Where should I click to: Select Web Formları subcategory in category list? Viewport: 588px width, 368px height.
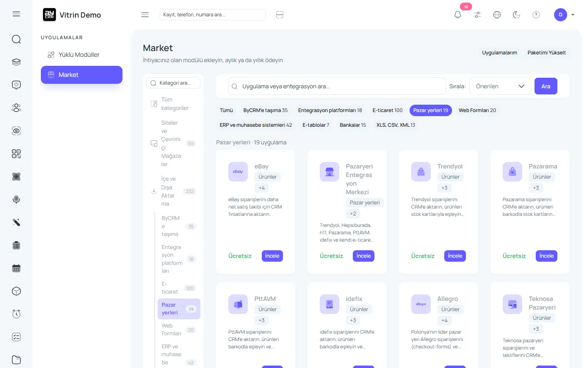[x=179, y=330]
